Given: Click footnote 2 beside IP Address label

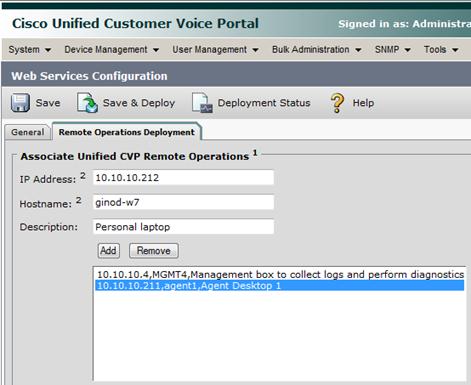Looking at the screenshot, I should [83, 175].
